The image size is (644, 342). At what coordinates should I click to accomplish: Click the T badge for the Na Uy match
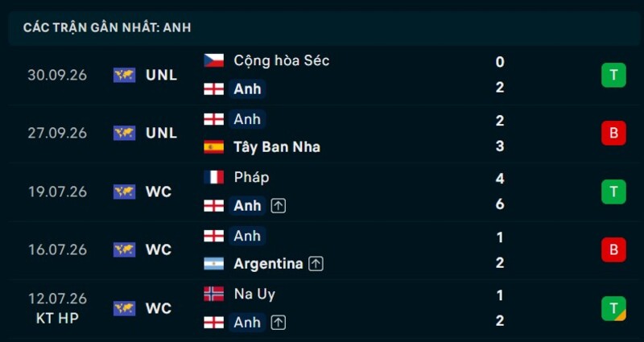613,308
